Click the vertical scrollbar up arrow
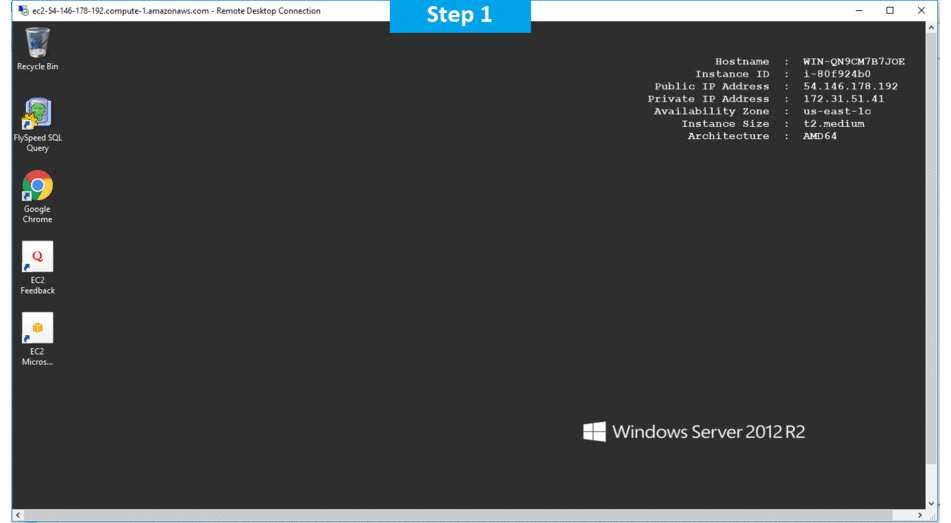 [x=933, y=29]
